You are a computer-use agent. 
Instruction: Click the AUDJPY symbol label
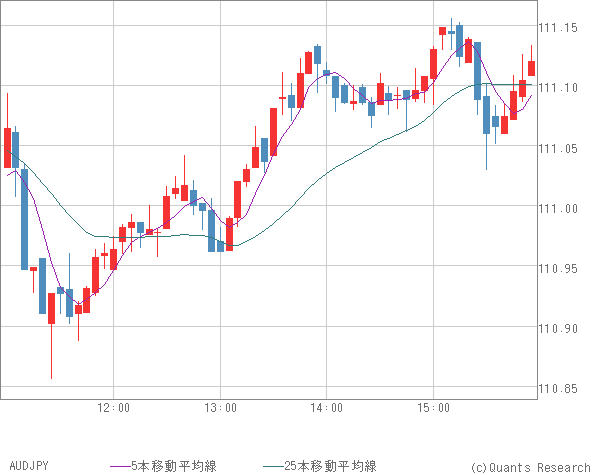(29, 466)
